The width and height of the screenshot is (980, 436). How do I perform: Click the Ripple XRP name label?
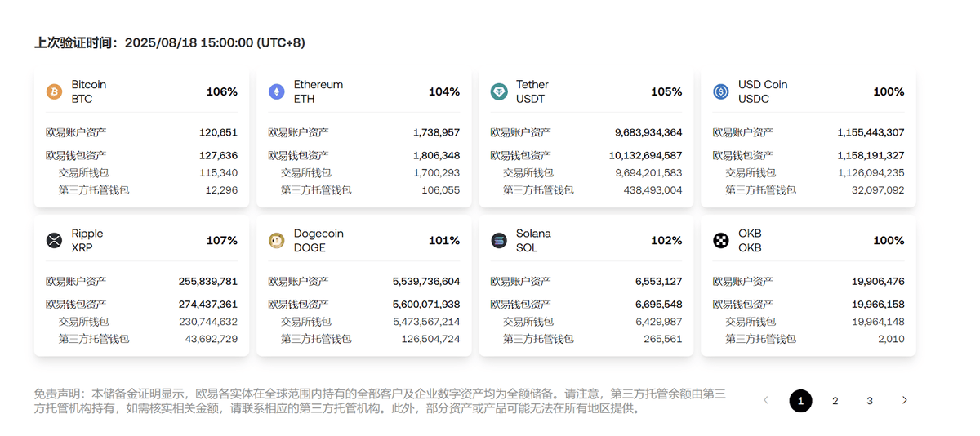[87, 240]
